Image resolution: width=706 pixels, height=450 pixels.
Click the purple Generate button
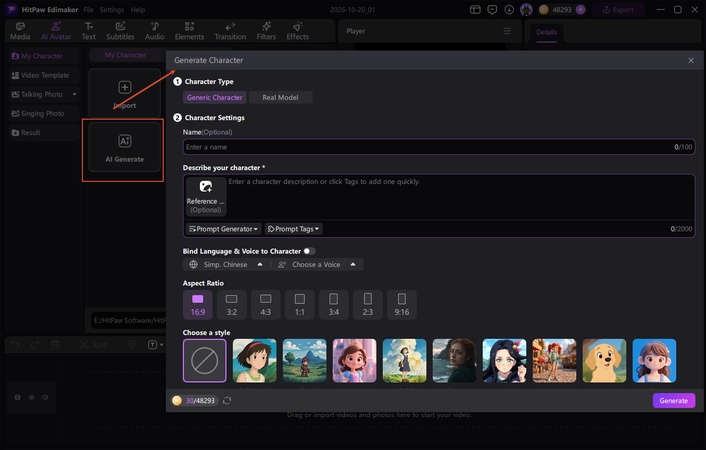(x=674, y=400)
